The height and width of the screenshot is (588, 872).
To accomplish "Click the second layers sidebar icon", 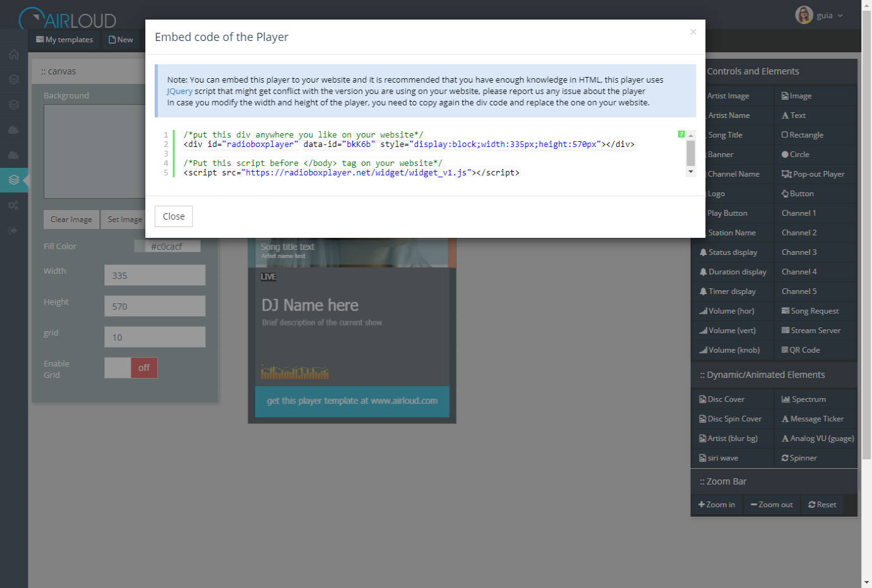I will coord(13,105).
